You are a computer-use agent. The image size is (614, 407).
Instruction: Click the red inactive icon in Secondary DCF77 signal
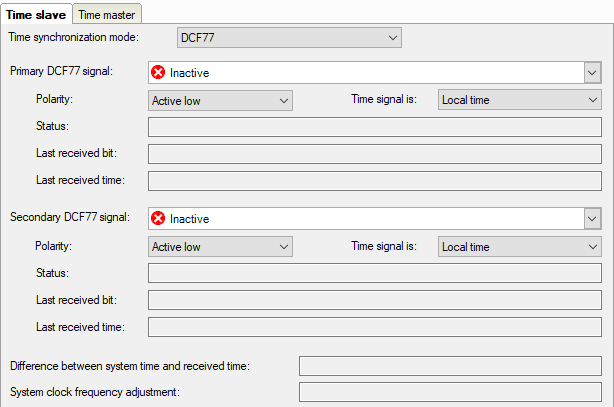pos(158,218)
